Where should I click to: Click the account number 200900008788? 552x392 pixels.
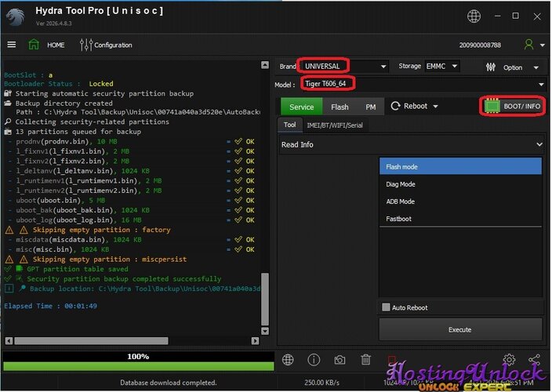click(480, 45)
